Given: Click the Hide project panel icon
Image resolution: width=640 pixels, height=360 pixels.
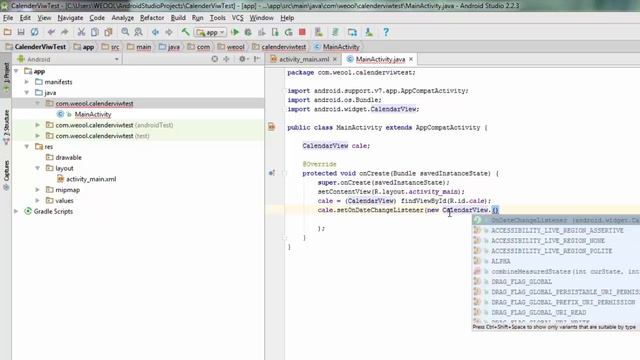Looking at the screenshot, I should [x=257, y=59].
